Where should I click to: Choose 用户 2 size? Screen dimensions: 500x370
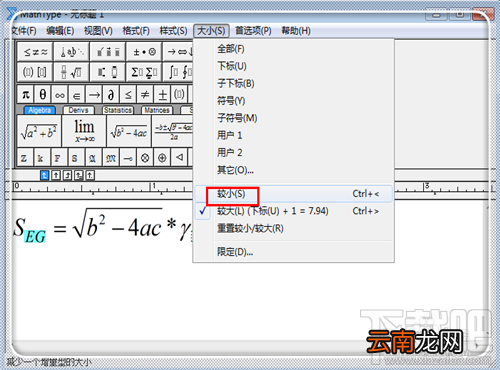pyautogui.click(x=294, y=153)
